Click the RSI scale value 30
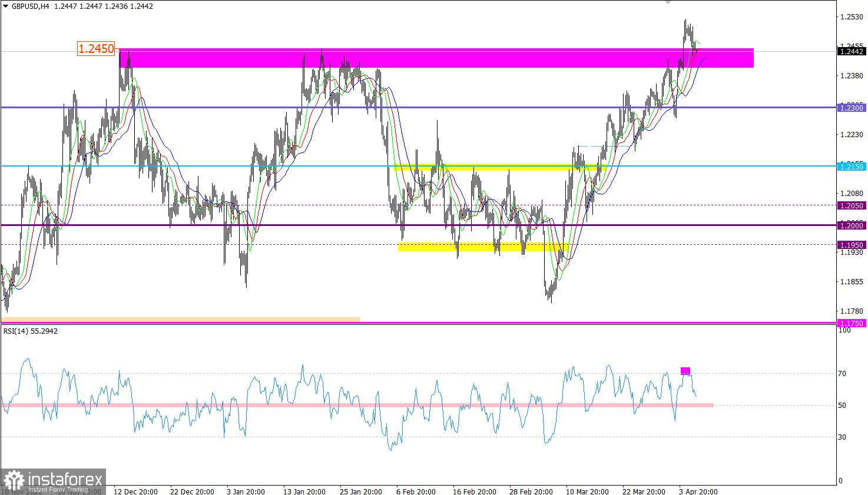The height and width of the screenshot is (495, 868). (843, 437)
